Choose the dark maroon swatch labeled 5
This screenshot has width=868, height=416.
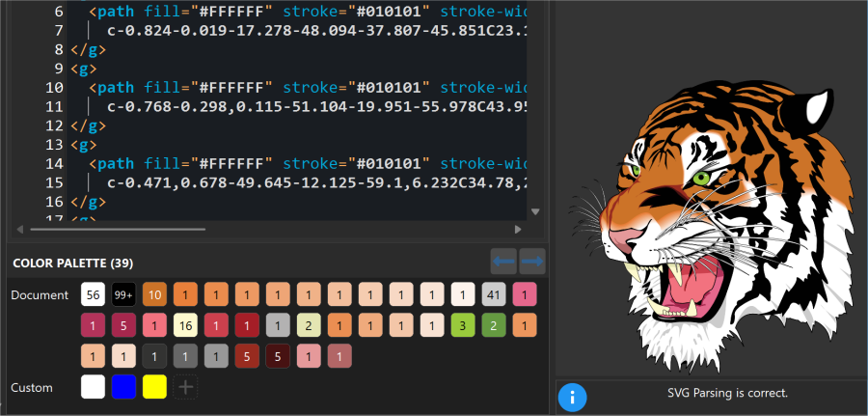coord(278,356)
